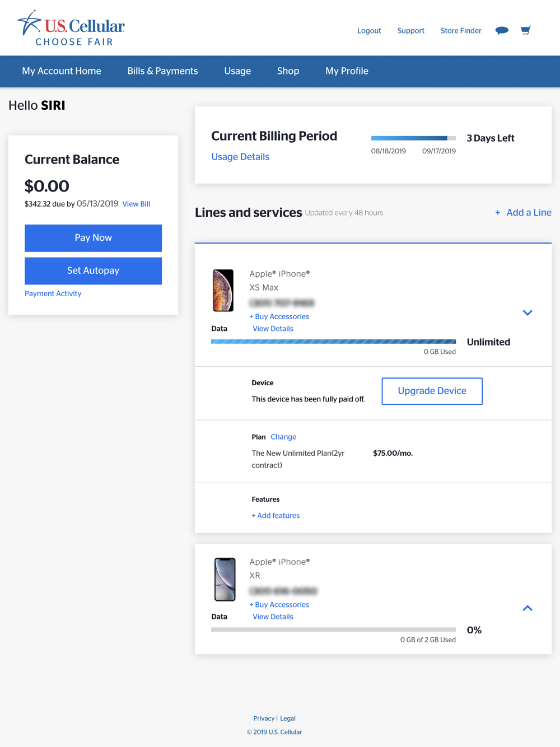Screen dimensions: 560x747
Task: Select Shop in the navigation bar
Action: (x=288, y=71)
